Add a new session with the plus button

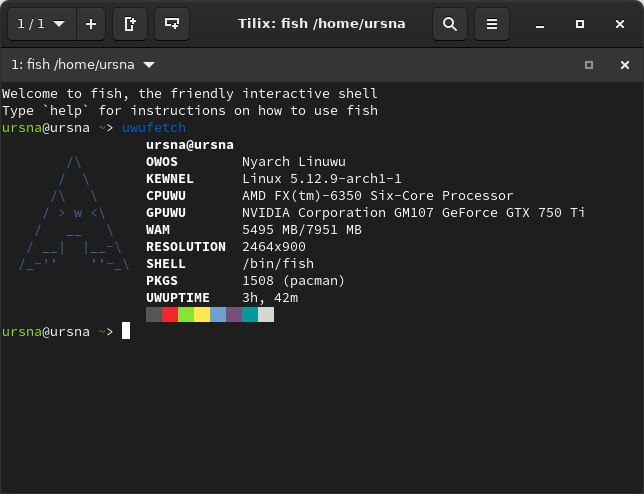tap(91, 24)
